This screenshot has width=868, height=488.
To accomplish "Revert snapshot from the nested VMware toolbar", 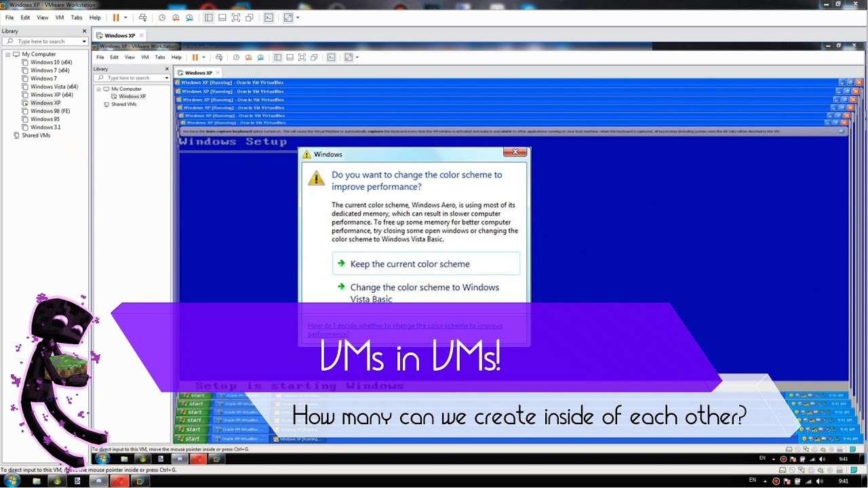I will coord(248,58).
